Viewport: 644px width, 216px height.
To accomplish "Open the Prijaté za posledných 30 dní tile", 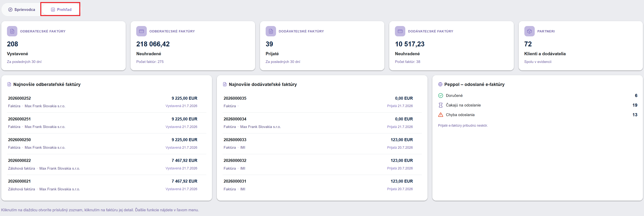I will click(322, 46).
